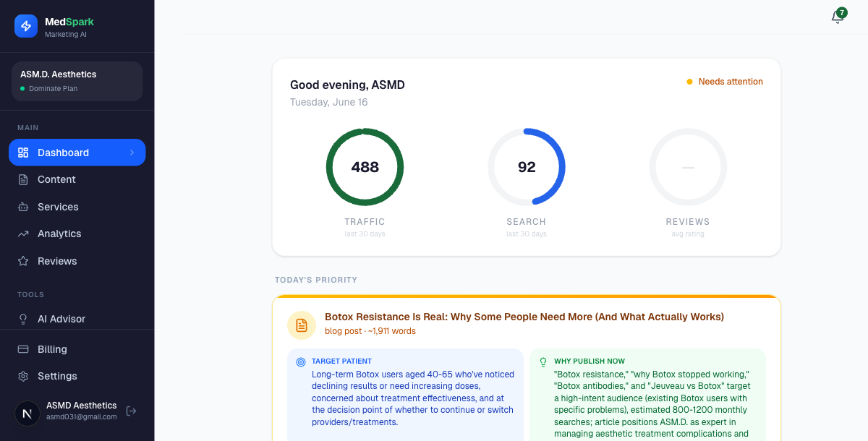Image resolution: width=868 pixels, height=441 pixels.
Task: Click the TARGET PATIENT heading
Action: click(x=341, y=361)
